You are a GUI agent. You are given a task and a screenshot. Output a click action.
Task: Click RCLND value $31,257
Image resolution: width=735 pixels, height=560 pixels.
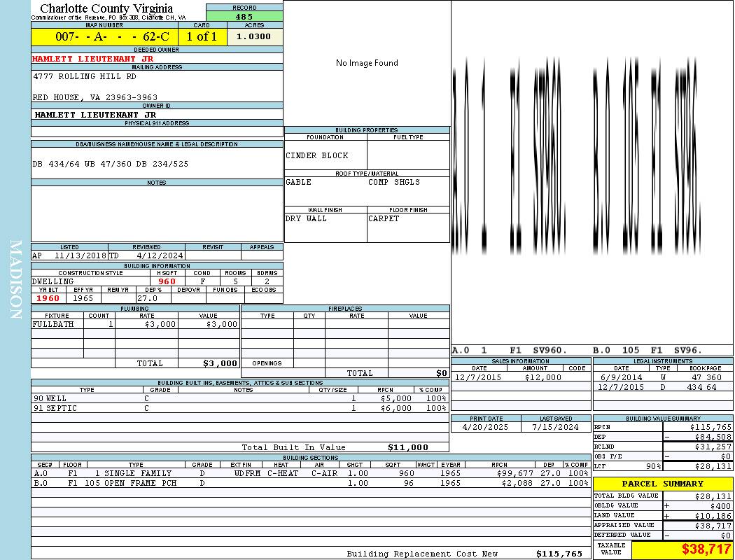(713, 447)
